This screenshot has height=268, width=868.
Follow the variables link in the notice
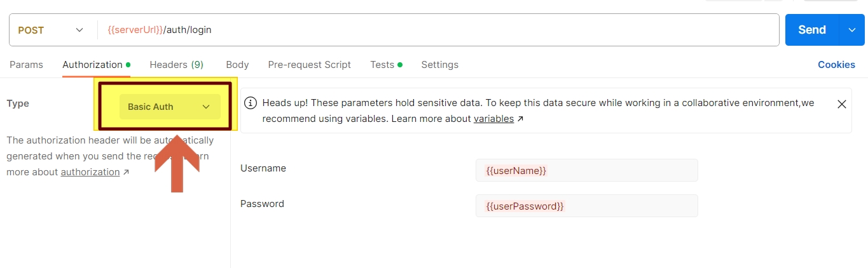click(493, 119)
